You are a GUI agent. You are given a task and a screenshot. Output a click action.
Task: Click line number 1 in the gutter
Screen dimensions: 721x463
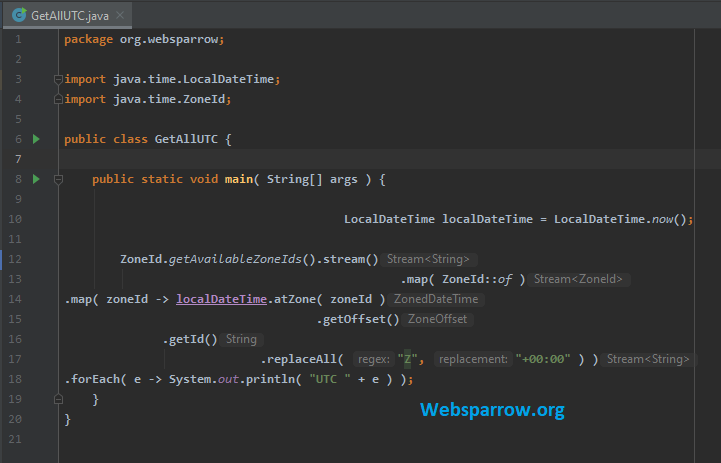pos(18,40)
